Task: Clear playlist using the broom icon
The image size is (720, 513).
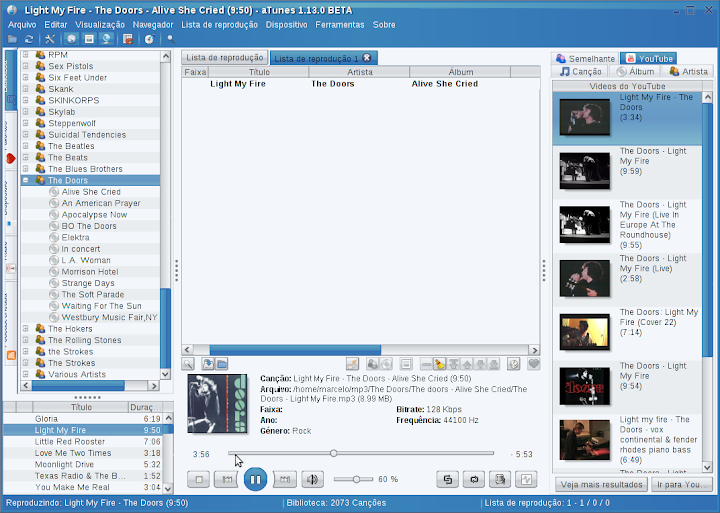Action: 439,364
